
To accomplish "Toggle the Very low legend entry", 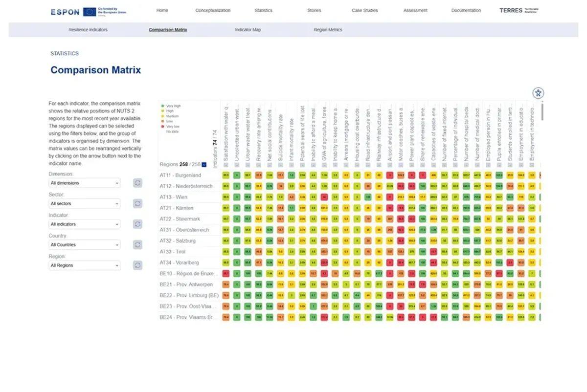I will pos(162,126).
